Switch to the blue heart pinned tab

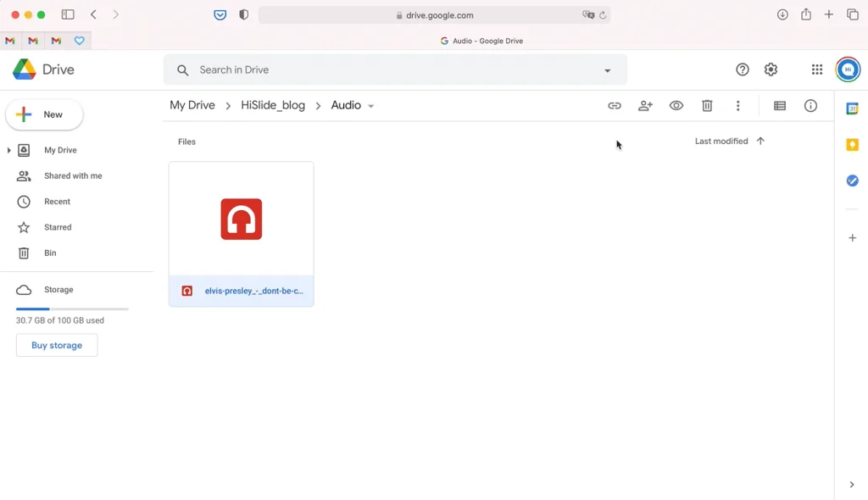[79, 41]
